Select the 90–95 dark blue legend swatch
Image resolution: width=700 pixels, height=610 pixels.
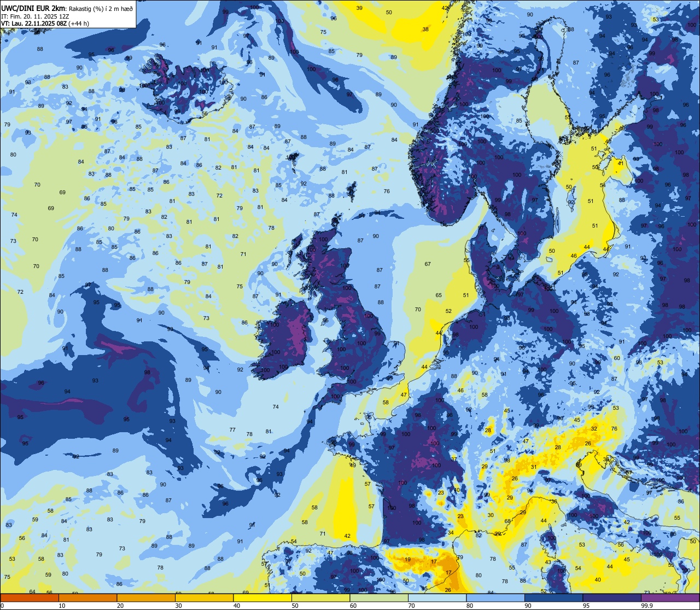(x=553, y=598)
